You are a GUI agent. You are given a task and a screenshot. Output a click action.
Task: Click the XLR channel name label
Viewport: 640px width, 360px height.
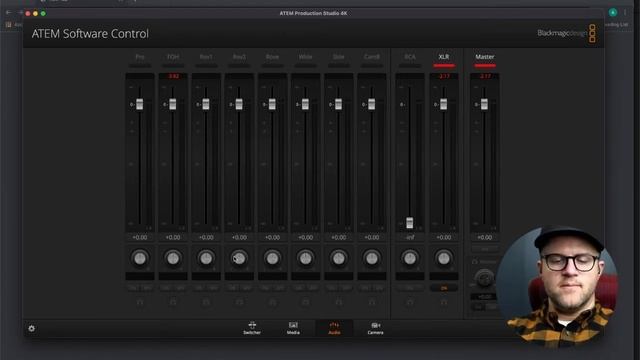pos(444,57)
